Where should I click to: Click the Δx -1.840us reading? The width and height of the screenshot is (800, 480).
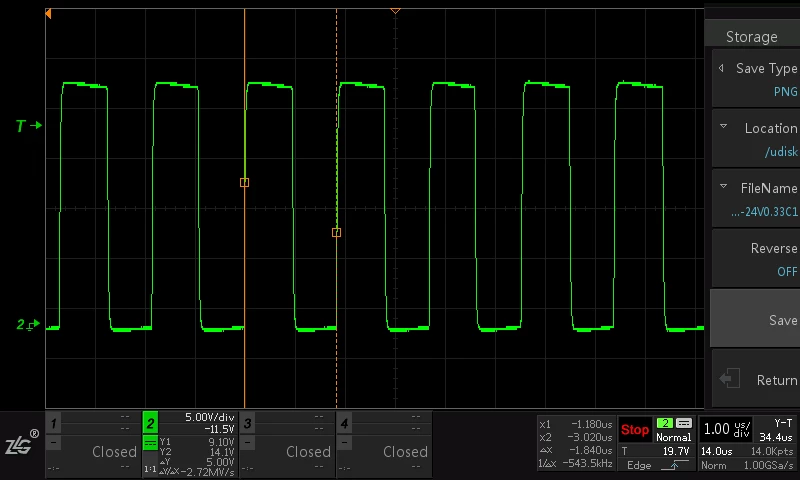576,450
